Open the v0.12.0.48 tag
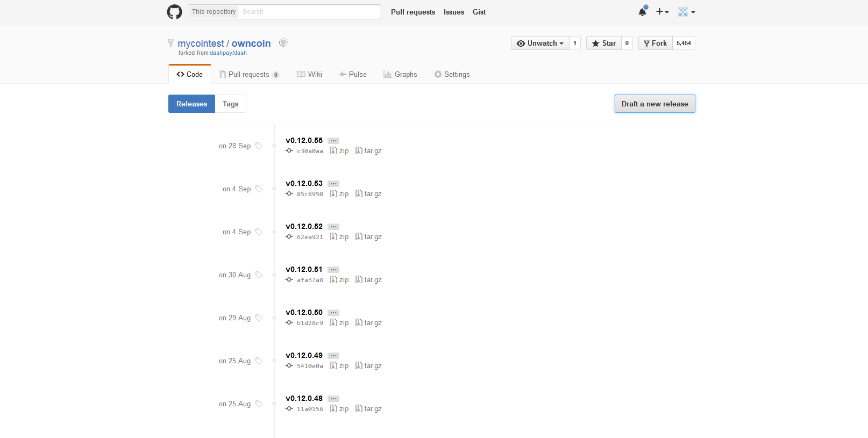This screenshot has height=438, width=868. (x=304, y=398)
